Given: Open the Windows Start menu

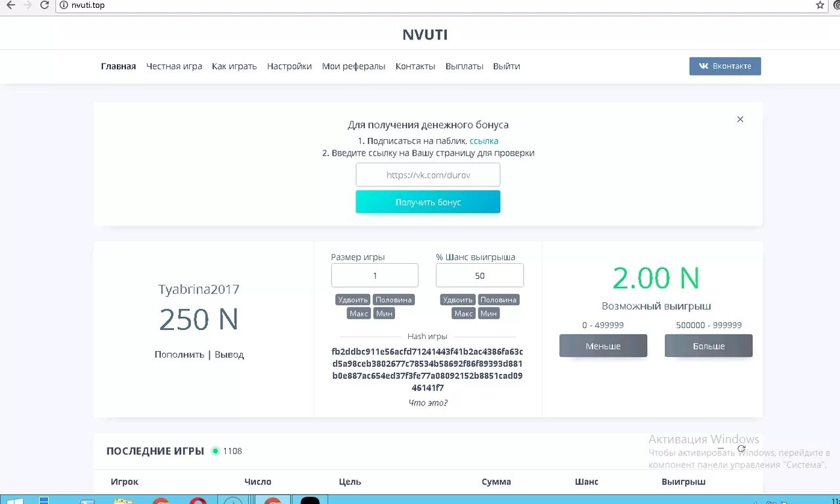Looking at the screenshot, I should [x=14, y=500].
